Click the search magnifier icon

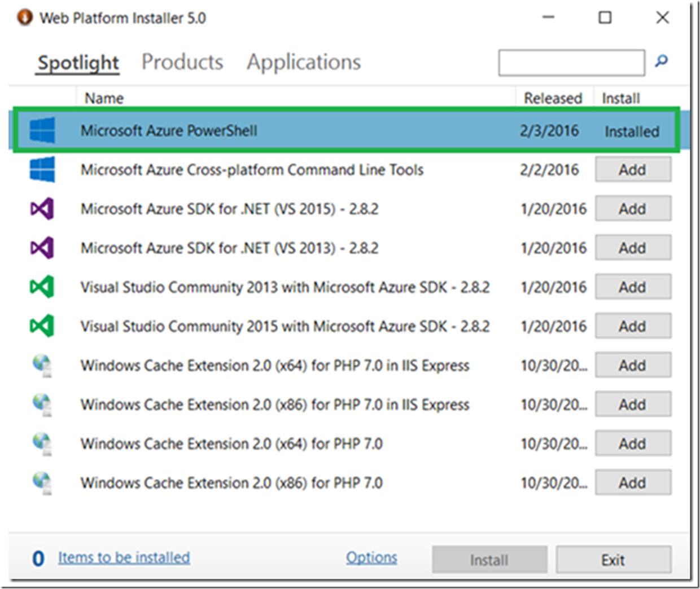tap(662, 61)
